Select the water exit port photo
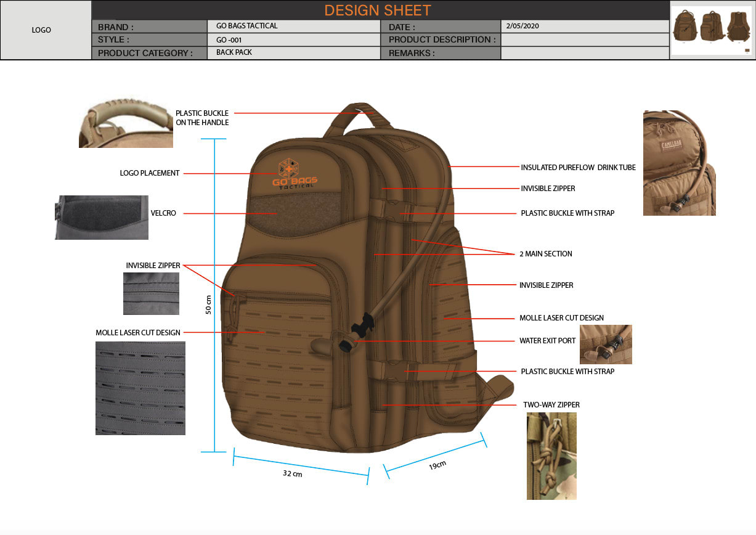 pos(606,345)
